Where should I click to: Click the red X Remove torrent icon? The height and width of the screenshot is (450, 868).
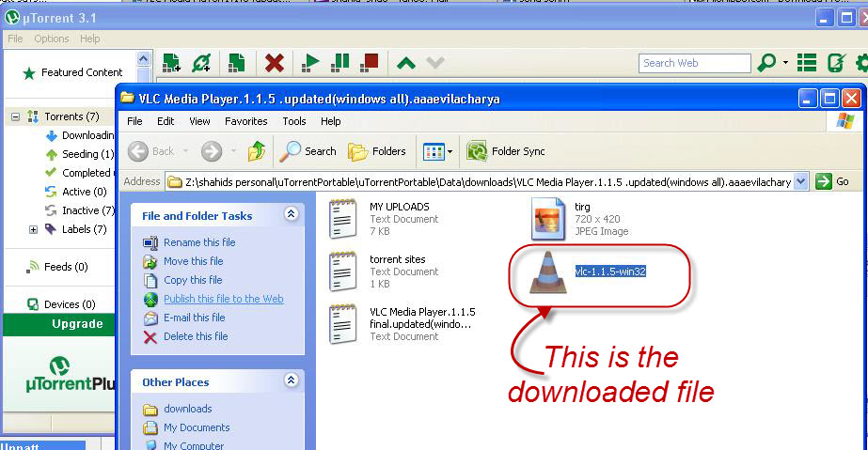pyautogui.click(x=274, y=62)
